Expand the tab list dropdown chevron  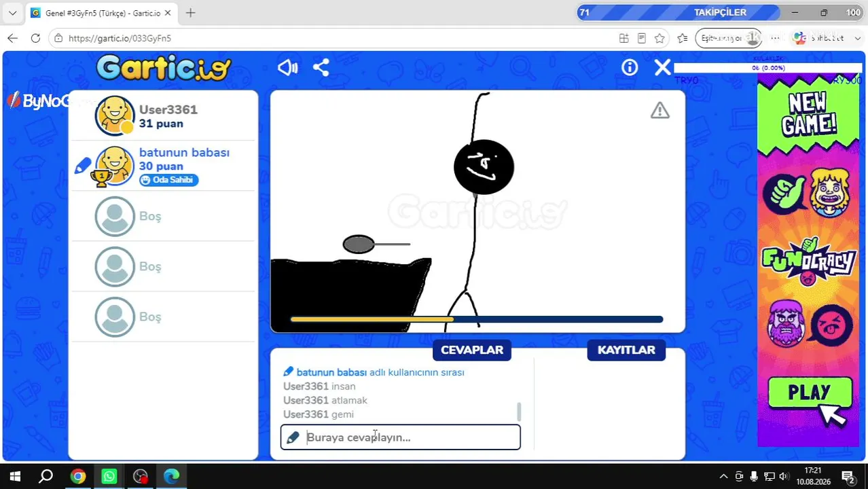(12, 13)
